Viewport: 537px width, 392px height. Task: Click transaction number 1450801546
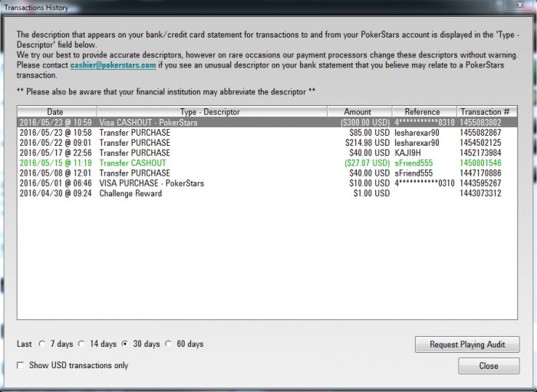point(480,163)
